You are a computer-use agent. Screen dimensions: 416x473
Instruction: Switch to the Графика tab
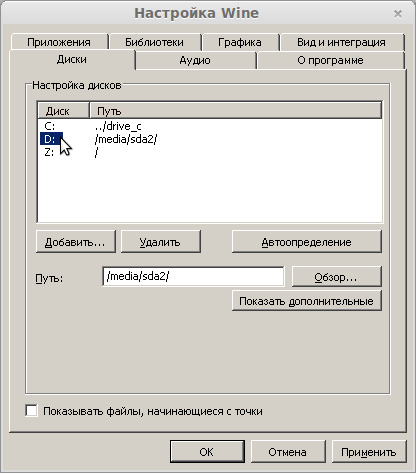click(x=240, y=42)
